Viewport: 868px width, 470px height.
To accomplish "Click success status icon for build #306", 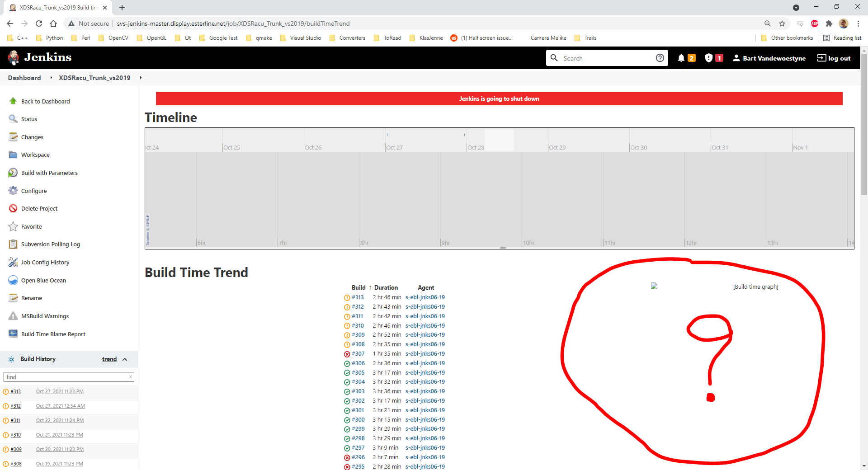I will (347, 363).
